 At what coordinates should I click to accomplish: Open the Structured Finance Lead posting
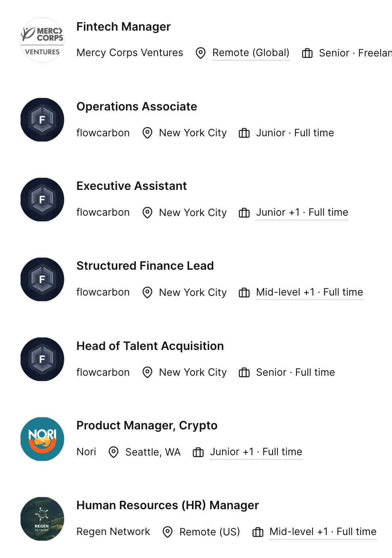tap(145, 266)
